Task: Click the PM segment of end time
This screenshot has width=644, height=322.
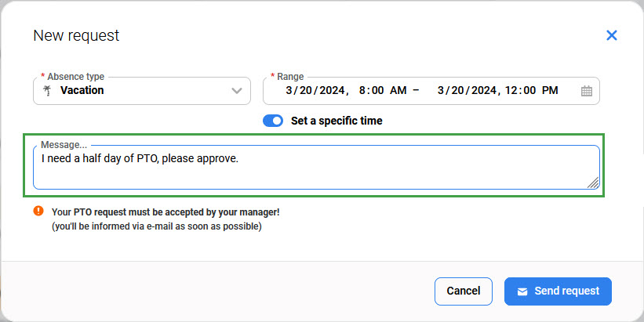Action: [x=549, y=91]
